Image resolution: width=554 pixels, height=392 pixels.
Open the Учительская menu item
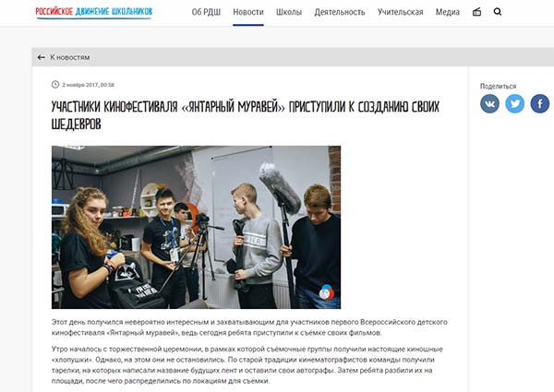[x=400, y=12]
